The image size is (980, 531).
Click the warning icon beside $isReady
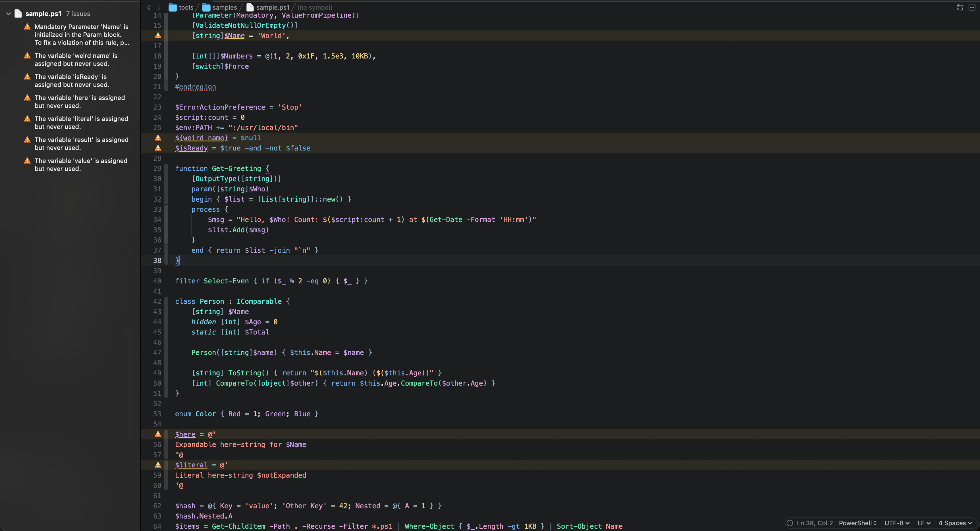(x=158, y=148)
